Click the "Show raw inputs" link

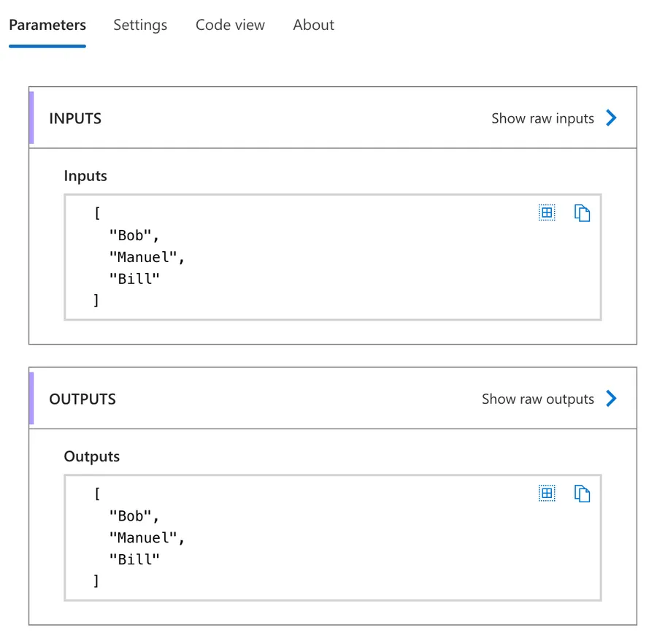click(x=542, y=118)
